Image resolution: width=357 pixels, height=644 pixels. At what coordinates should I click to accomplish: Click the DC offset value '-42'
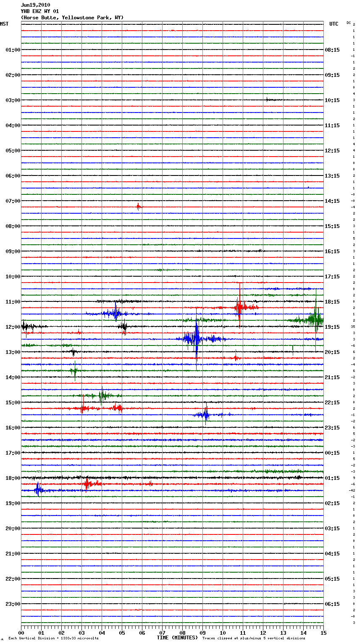click(x=352, y=490)
